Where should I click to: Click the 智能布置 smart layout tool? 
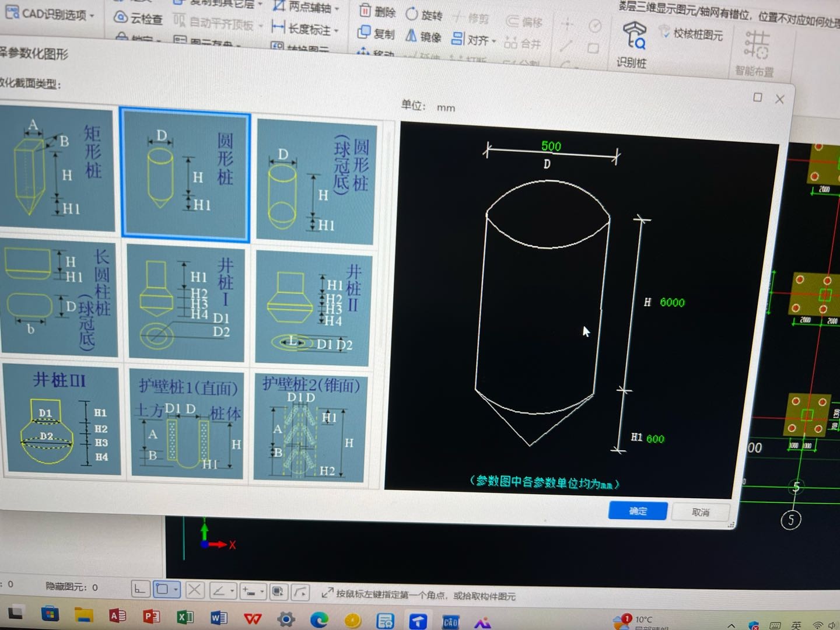(755, 54)
